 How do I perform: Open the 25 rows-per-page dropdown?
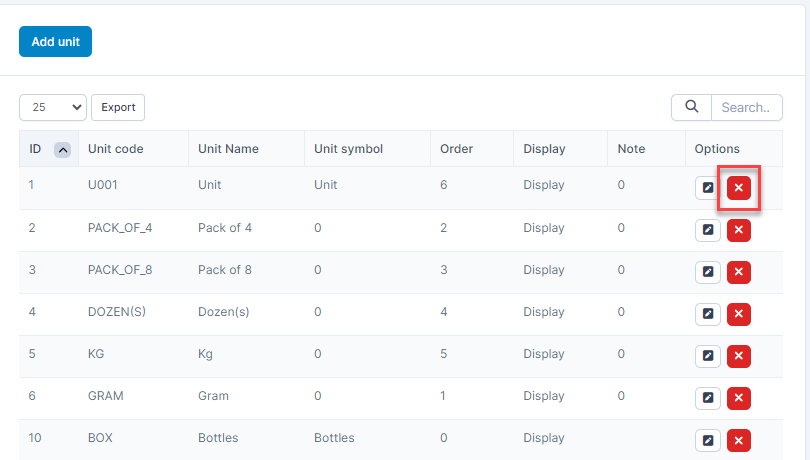click(53, 107)
